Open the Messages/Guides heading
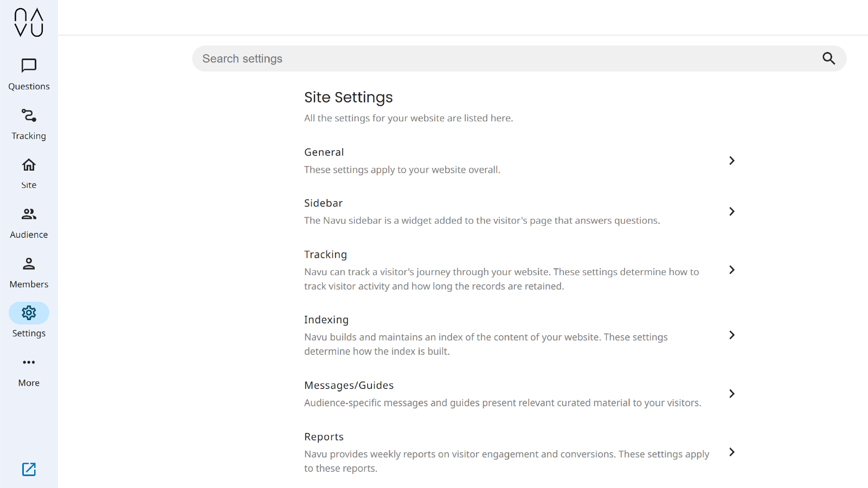Screen dimensions: 868x488 (349, 386)
